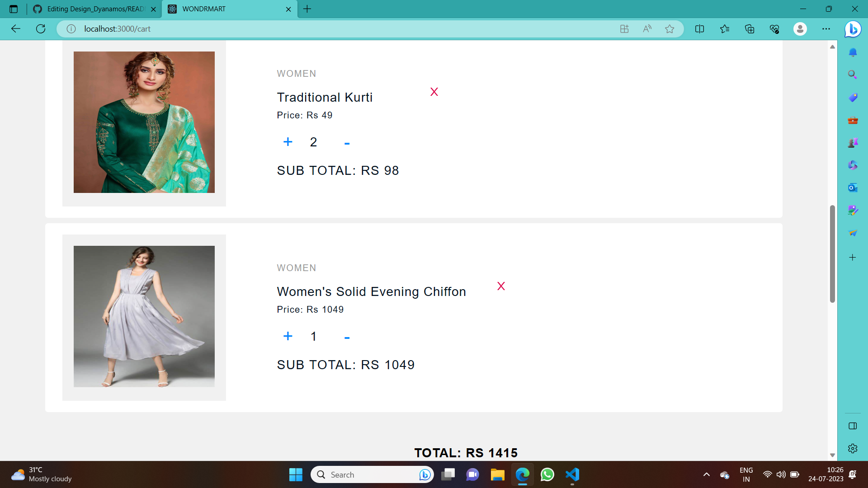Go back to previous page
868x488 pixels.
point(16,29)
